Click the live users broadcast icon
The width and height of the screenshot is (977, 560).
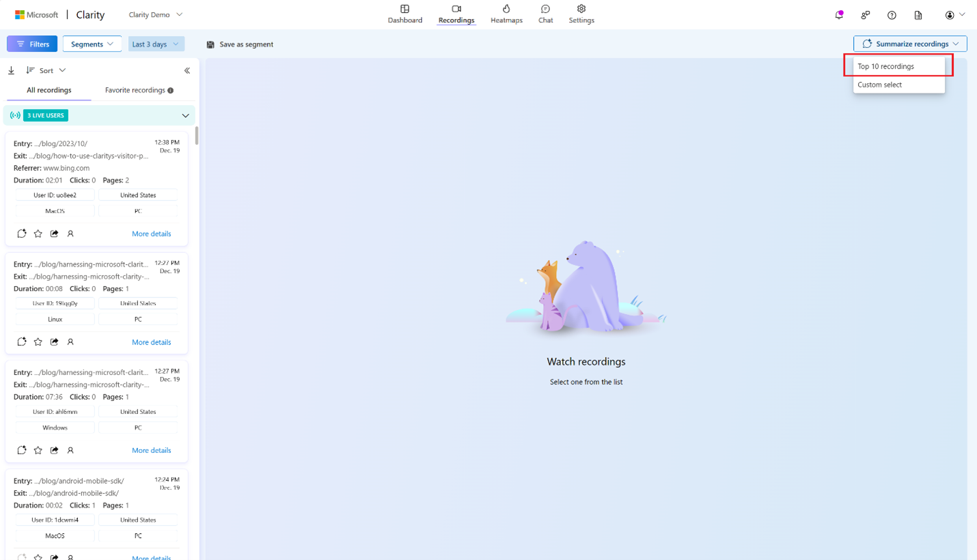[x=15, y=115]
